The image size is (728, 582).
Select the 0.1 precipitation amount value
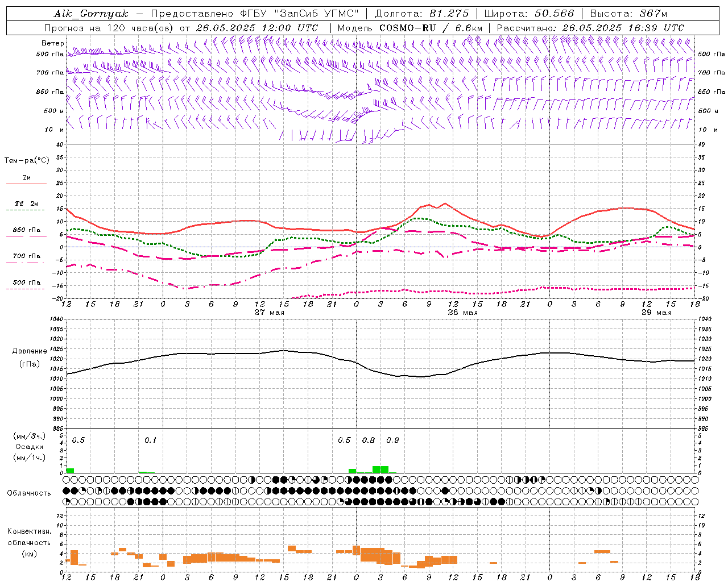150,440
